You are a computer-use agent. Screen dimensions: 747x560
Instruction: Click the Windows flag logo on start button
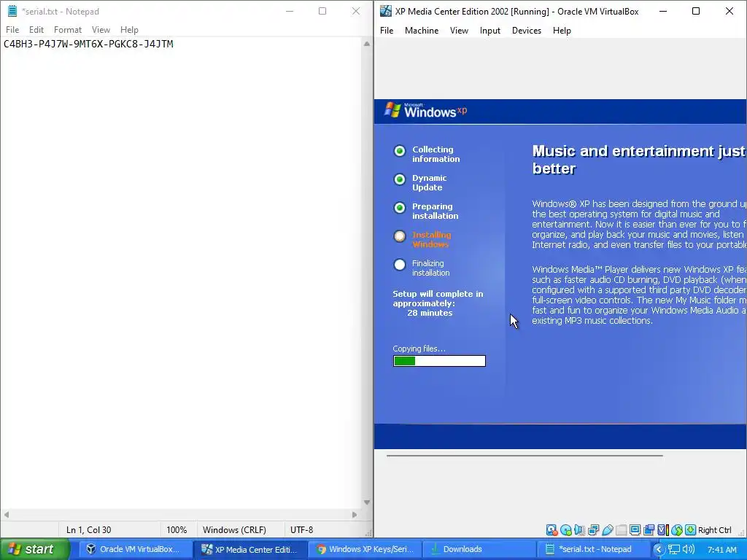(15, 549)
